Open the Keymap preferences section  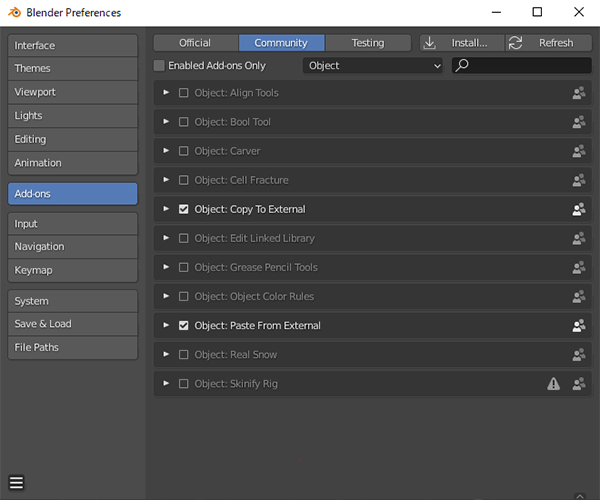pyautogui.click(x=72, y=270)
